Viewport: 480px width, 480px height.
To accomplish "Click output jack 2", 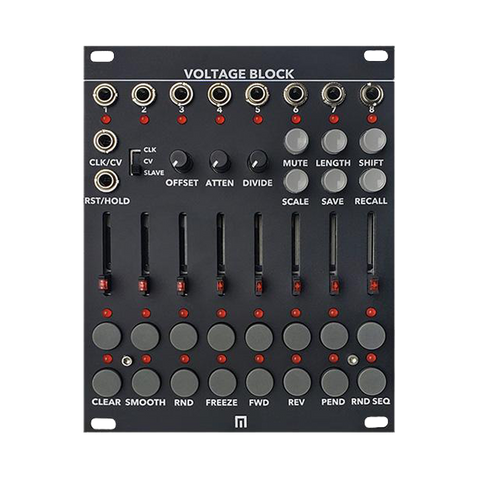I will click(143, 95).
